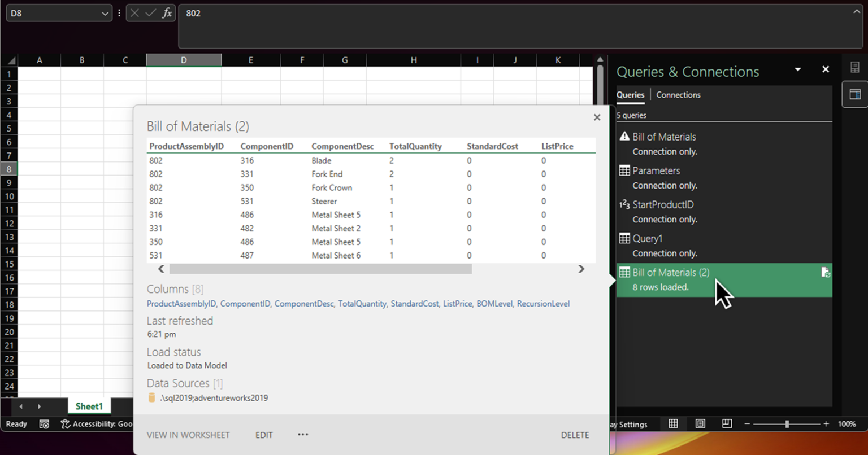
Task: Switch to the Connections tab
Action: (x=678, y=95)
